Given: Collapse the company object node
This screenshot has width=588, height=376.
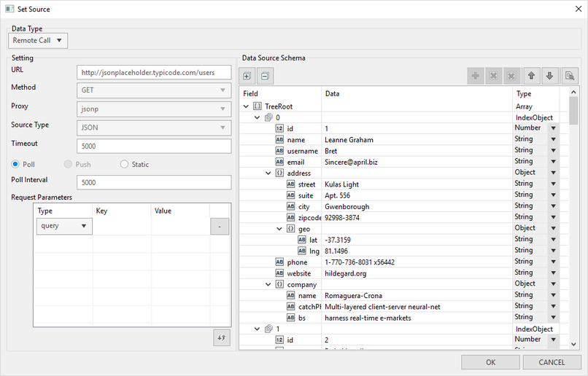Looking at the screenshot, I should (269, 284).
